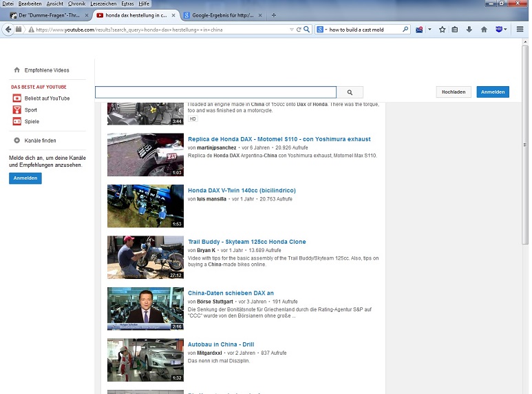532x394 pixels.
Task: Click the blue Anmelden button at top right
Action: click(x=493, y=92)
